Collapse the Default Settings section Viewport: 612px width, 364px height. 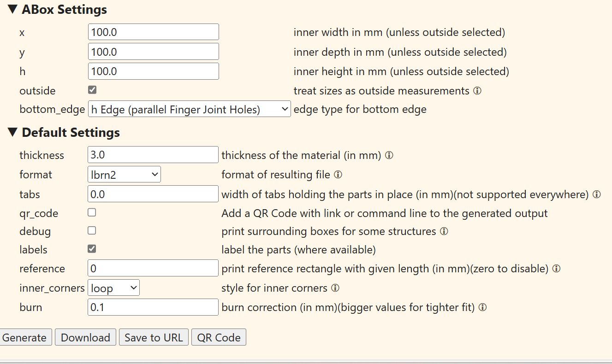(12, 132)
